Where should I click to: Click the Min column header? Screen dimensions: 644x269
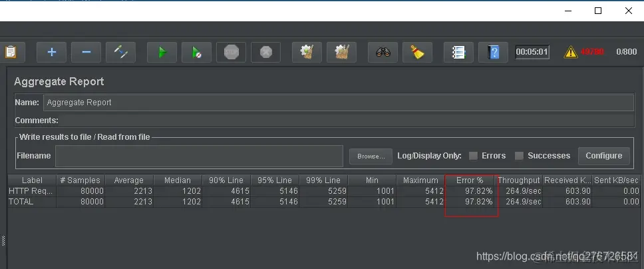click(x=372, y=180)
